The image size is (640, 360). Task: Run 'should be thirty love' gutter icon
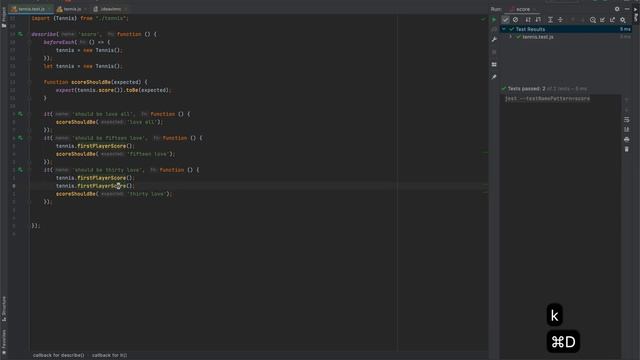click(x=20, y=170)
